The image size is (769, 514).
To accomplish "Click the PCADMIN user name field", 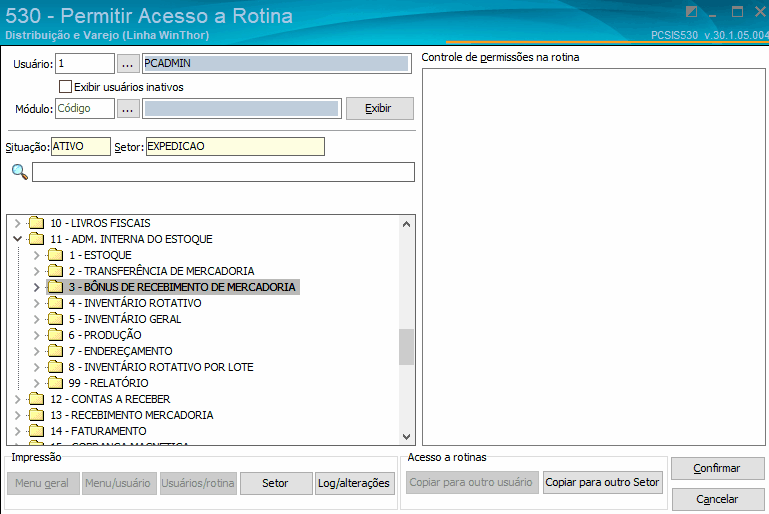I will pos(277,64).
